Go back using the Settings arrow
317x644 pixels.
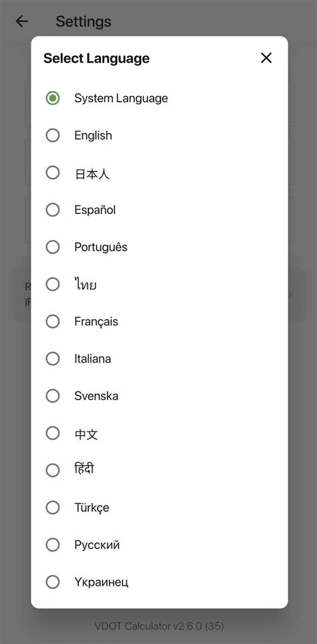click(x=21, y=21)
